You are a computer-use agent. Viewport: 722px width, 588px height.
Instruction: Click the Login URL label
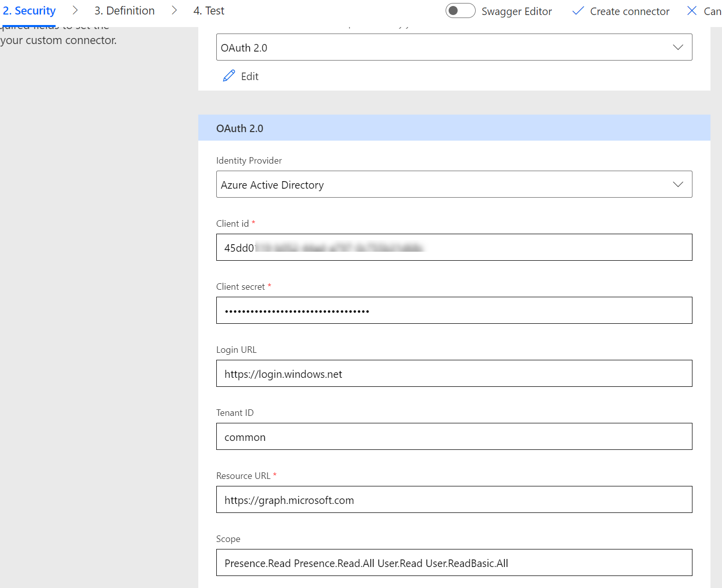pyautogui.click(x=236, y=350)
